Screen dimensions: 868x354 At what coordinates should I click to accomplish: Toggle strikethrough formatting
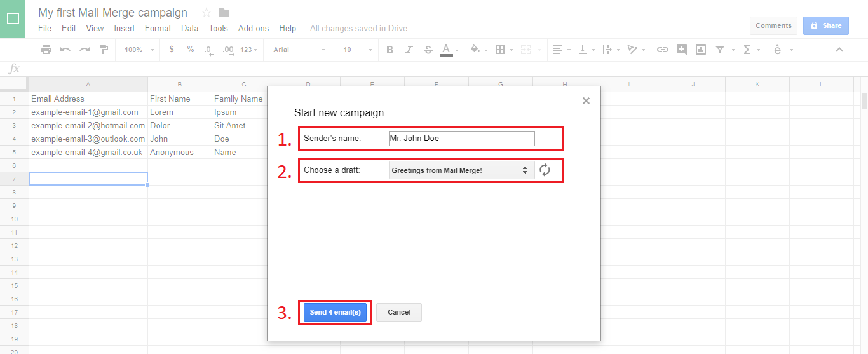pyautogui.click(x=428, y=50)
